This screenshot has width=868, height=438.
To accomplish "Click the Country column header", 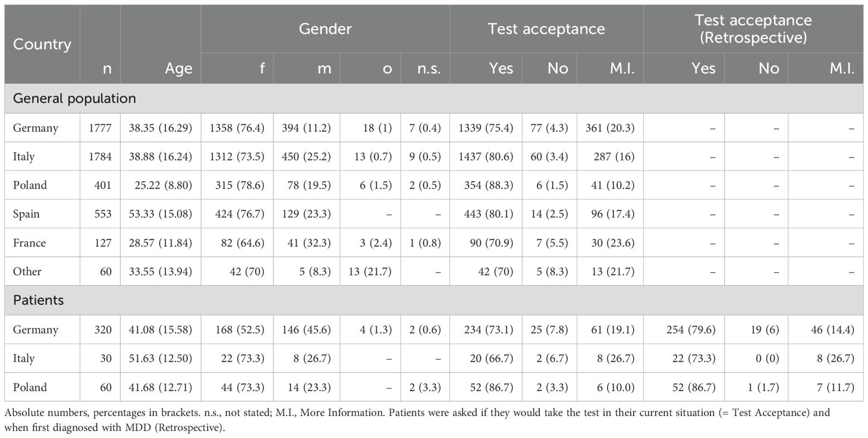I will (42, 44).
